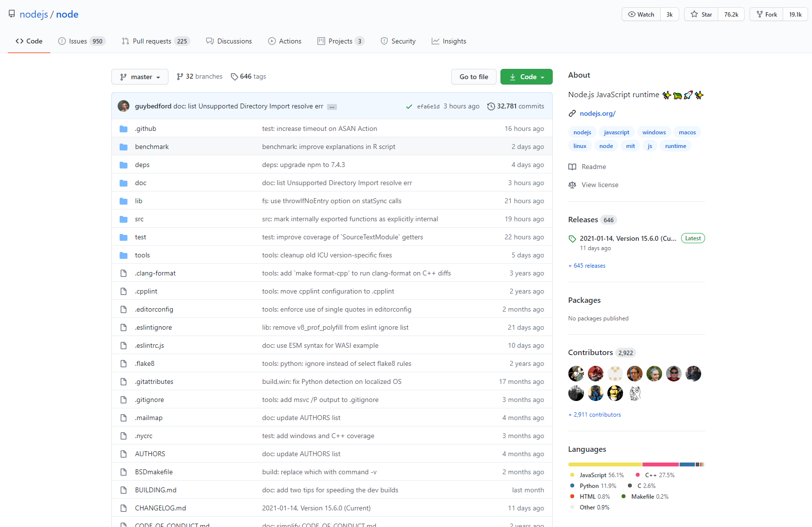Click the book icon next to Readme
Viewport: 812px width, 527px height.
coord(572,167)
